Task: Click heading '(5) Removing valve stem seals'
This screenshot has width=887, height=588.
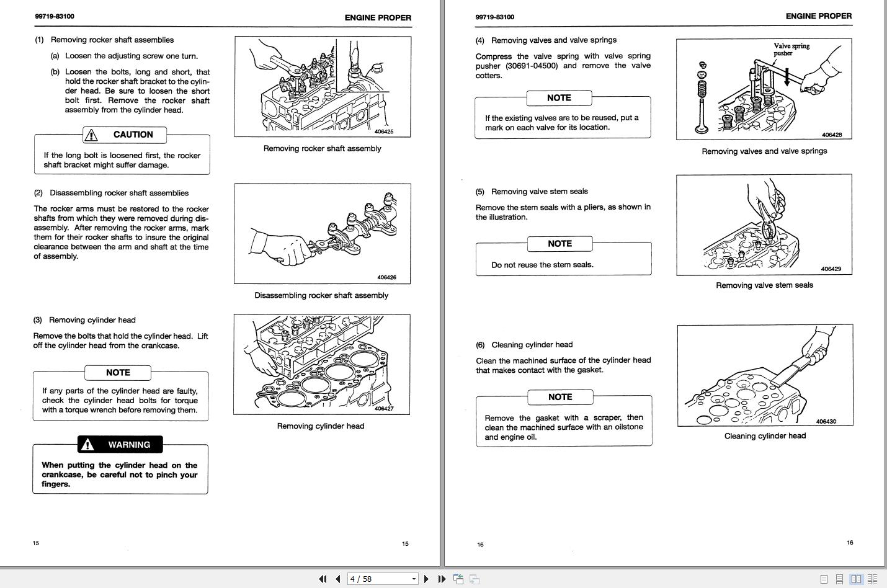Action: 532,192
